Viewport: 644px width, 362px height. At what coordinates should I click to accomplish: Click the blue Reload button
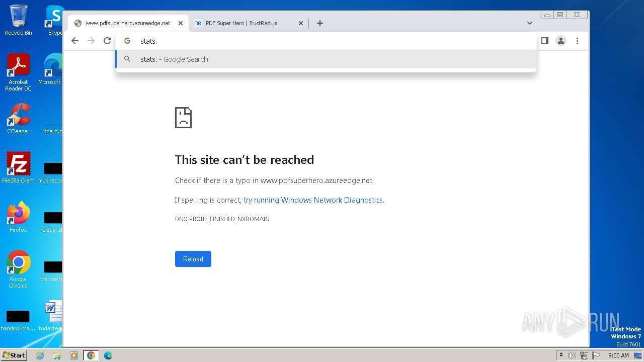(193, 259)
